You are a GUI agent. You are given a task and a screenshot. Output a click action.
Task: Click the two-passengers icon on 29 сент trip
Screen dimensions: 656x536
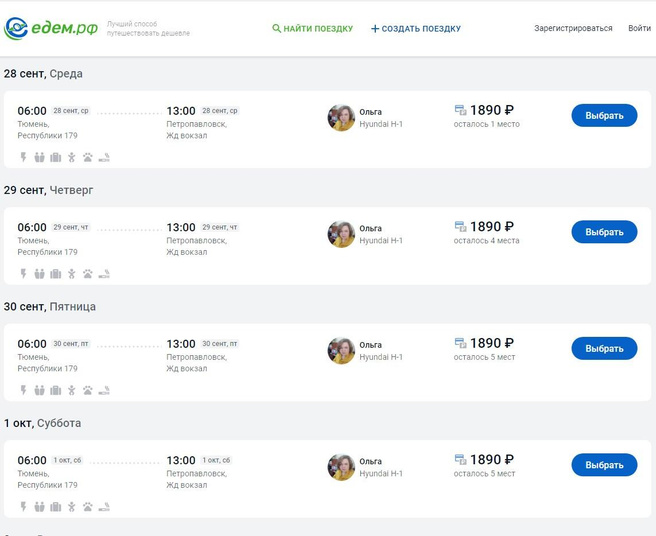click(40, 274)
